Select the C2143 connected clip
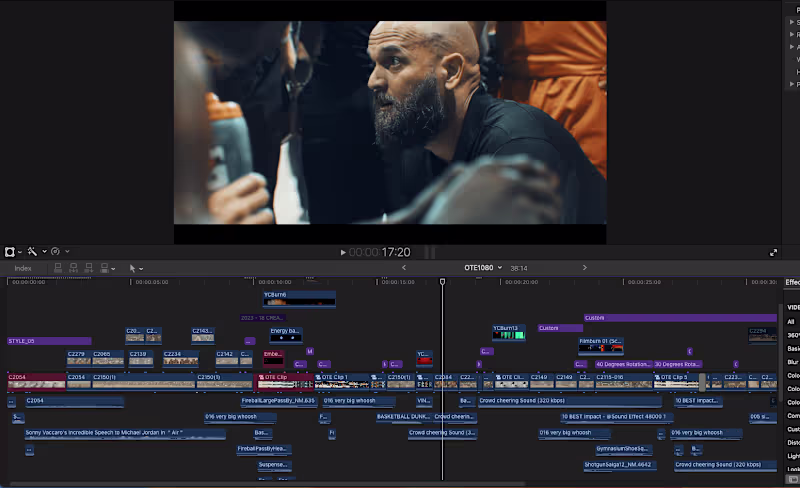This screenshot has width=800, height=488. coord(203,335)
